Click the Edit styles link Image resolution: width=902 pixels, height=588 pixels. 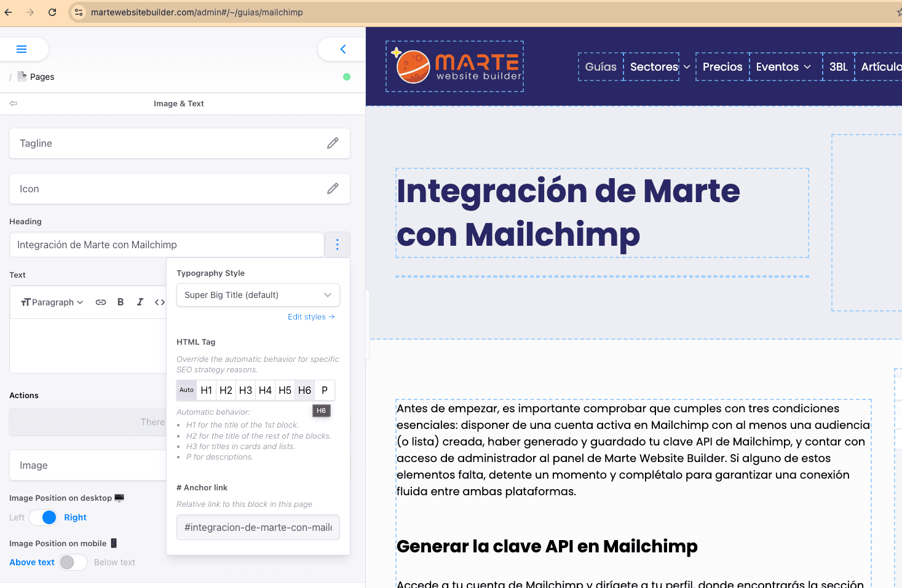311,317
